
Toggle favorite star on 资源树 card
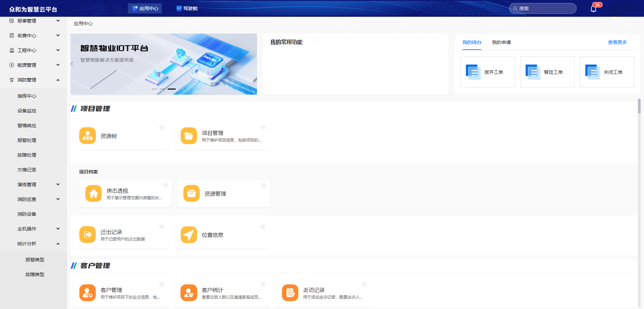(x=162, y=127)
